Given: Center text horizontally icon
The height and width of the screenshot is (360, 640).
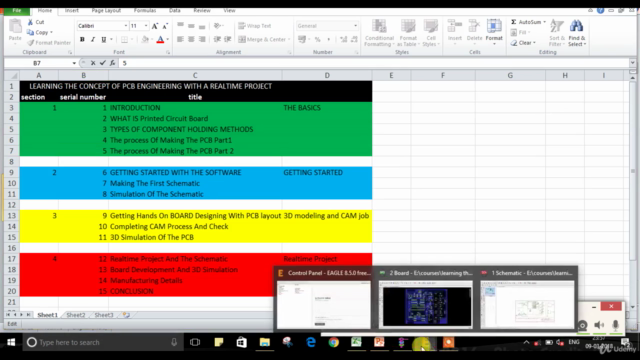Looking at the screenshot, I should click(191, 40).
